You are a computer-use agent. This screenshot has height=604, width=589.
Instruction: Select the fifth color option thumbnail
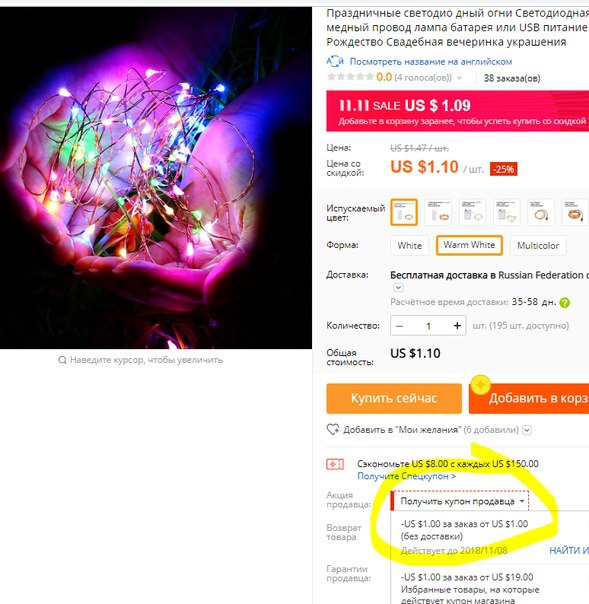tap(541, 212)
